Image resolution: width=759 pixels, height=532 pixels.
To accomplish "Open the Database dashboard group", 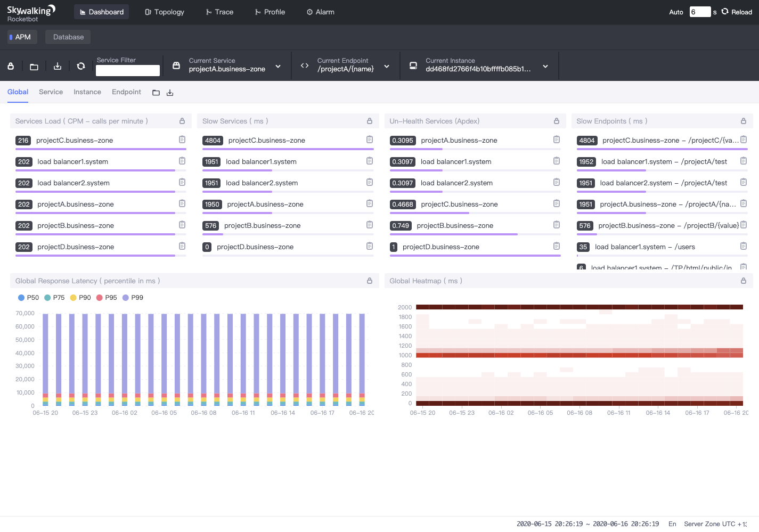I will [68, 37].
